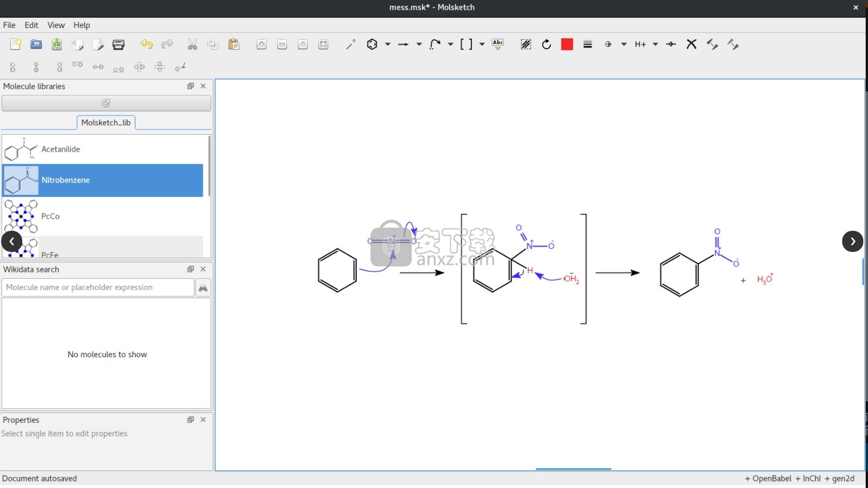This screenshot has width=868, height=488.
Task: Close the Properties panel
Action: click(203, 420)
